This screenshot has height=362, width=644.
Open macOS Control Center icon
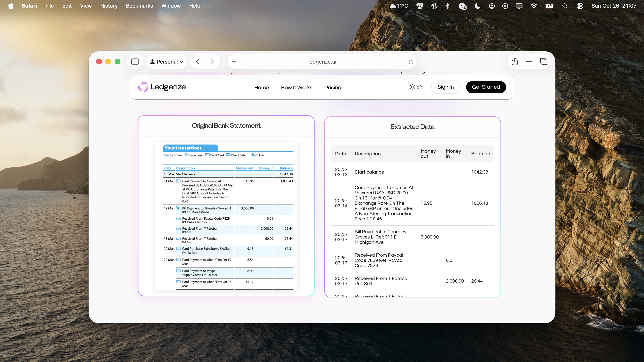pos(580,6)
